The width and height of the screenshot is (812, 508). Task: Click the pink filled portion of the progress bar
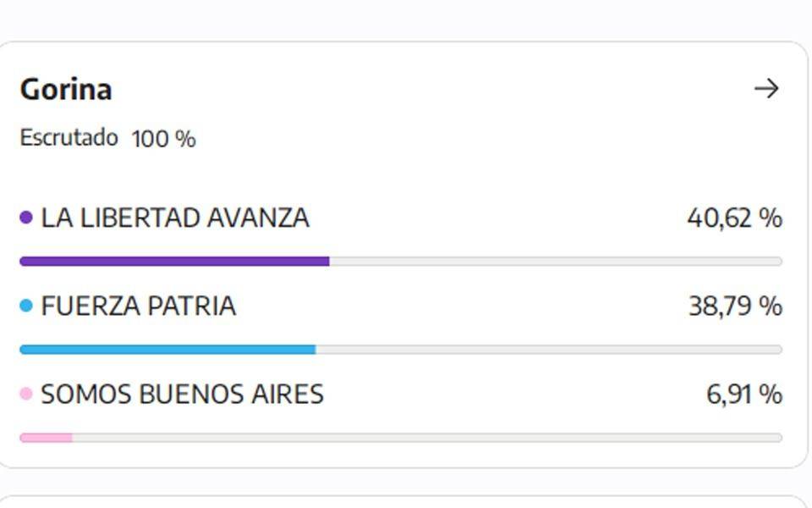coord(46,438)
